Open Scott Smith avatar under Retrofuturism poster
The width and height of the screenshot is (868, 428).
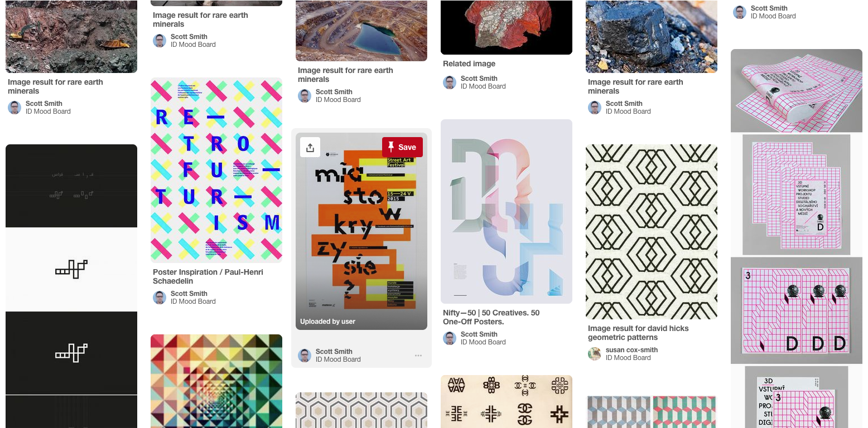coord(160,298)
